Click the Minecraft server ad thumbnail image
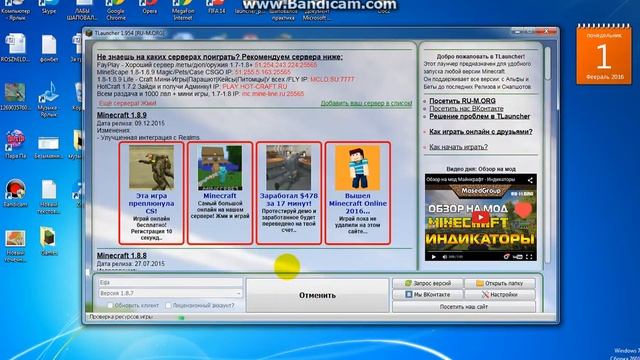Image resolution: width=640 pixels, height=360 pixels. [x=220, y=168]
